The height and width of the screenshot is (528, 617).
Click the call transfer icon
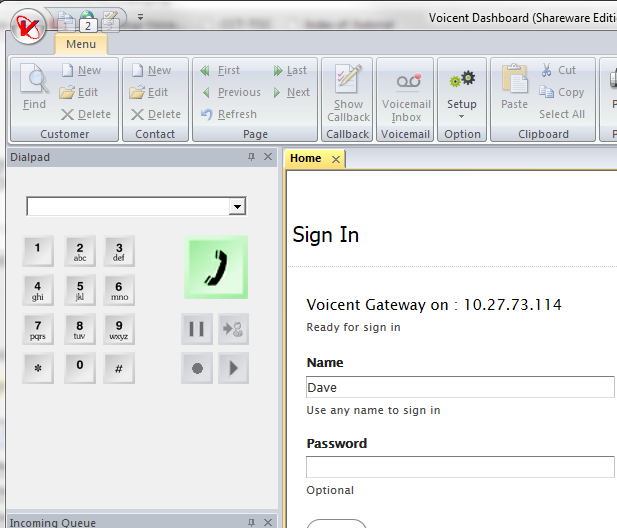(x=233, y=328)
